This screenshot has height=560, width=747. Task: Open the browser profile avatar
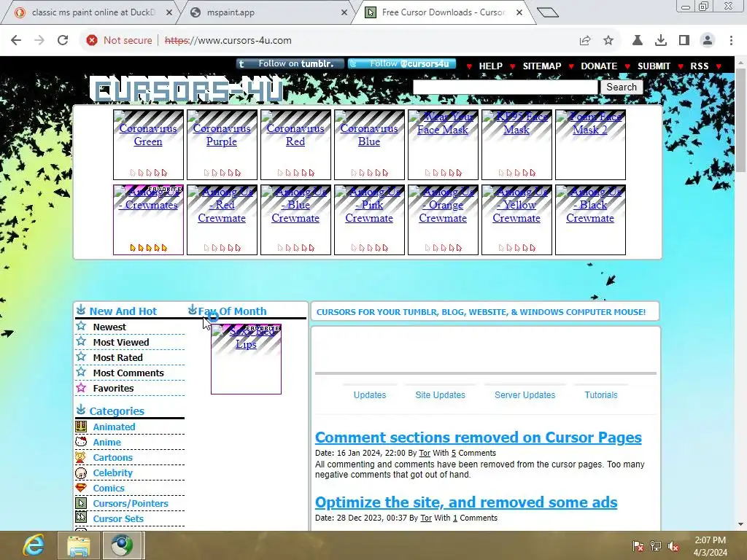click(708, 41)
